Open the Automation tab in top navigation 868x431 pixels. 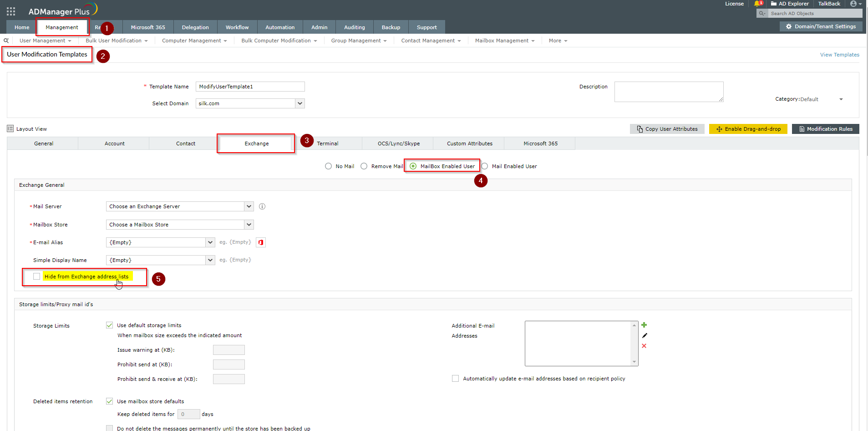coord(280,27)
